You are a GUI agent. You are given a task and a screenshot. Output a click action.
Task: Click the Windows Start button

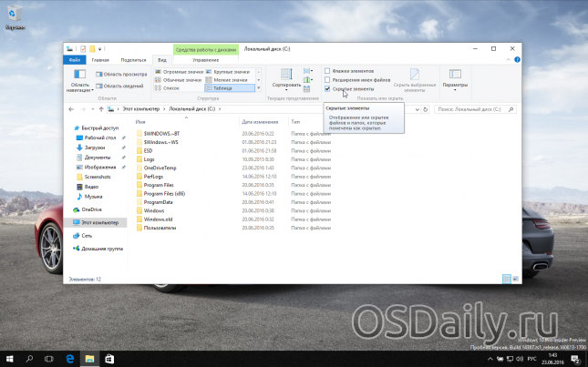click(8, 359)
